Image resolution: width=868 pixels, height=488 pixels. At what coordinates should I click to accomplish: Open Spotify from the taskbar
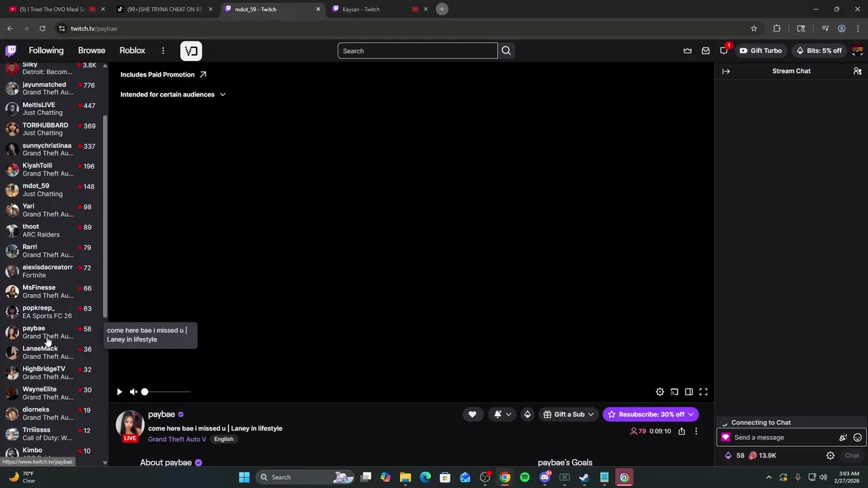click(x=525, y=477)
